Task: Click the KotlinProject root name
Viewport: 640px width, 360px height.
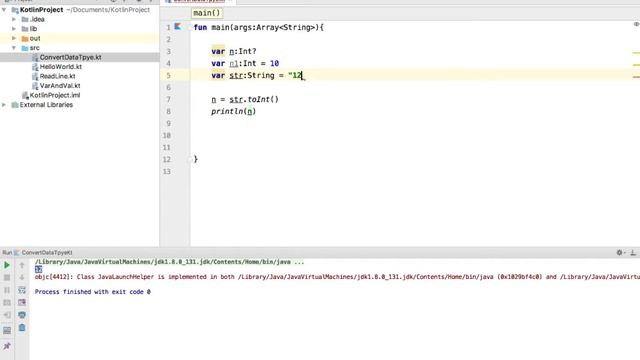Action: [x=41, y=10]
